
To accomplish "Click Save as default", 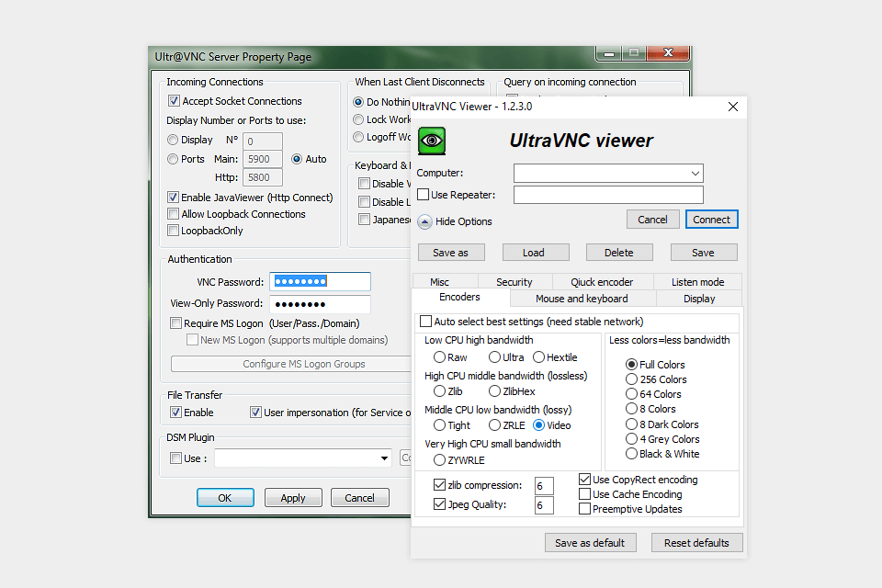I will point(590,542).
